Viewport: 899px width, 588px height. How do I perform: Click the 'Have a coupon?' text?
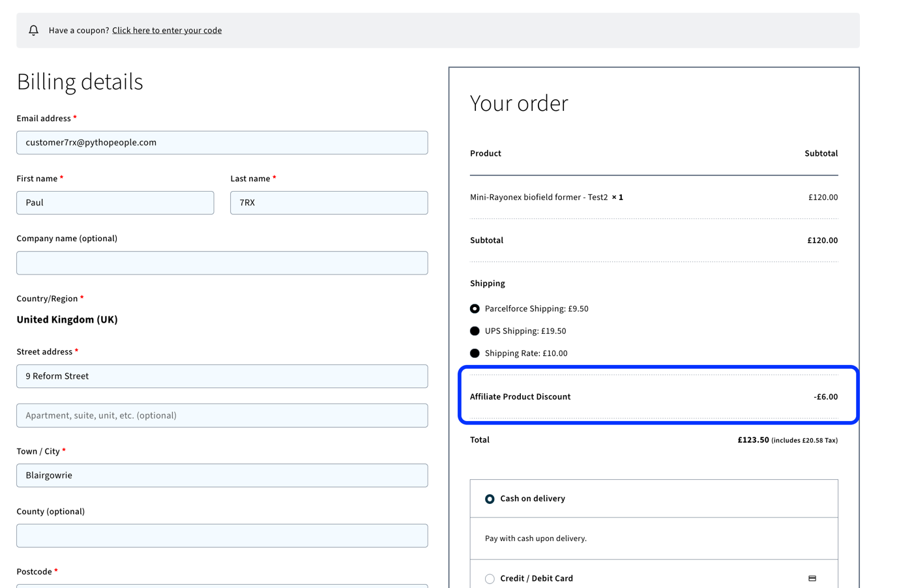pos(79,30)
